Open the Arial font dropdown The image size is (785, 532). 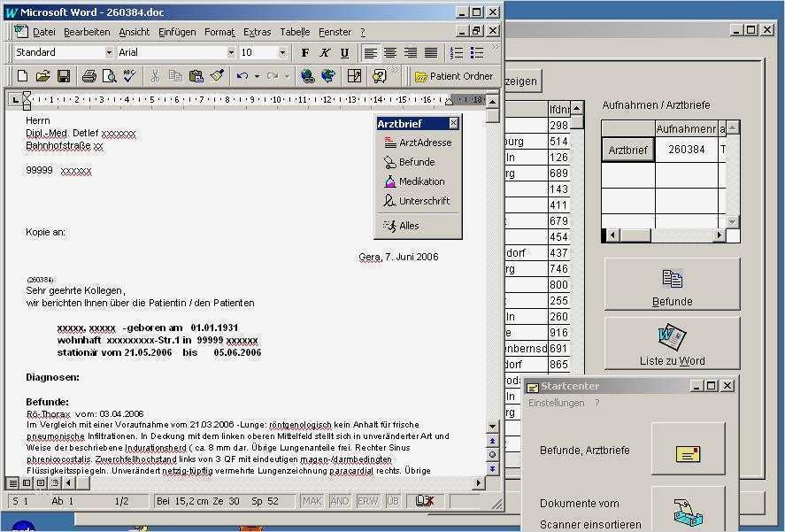231,52
